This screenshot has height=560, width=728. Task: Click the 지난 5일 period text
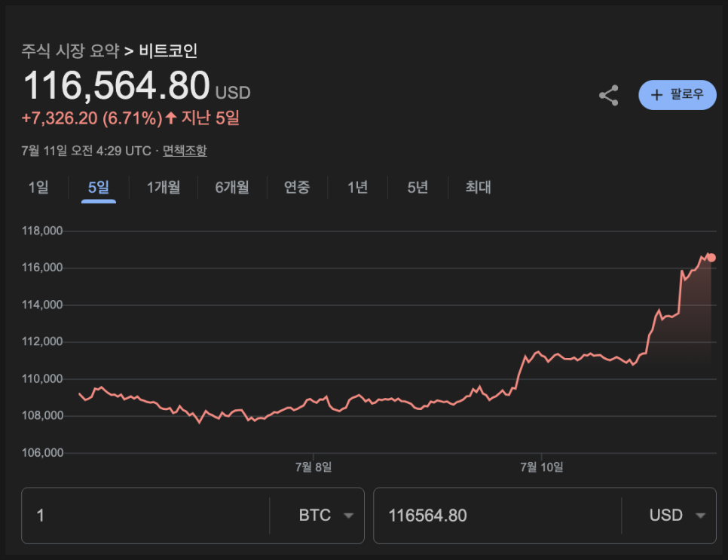pyautogui.click(x=210, y=118)
